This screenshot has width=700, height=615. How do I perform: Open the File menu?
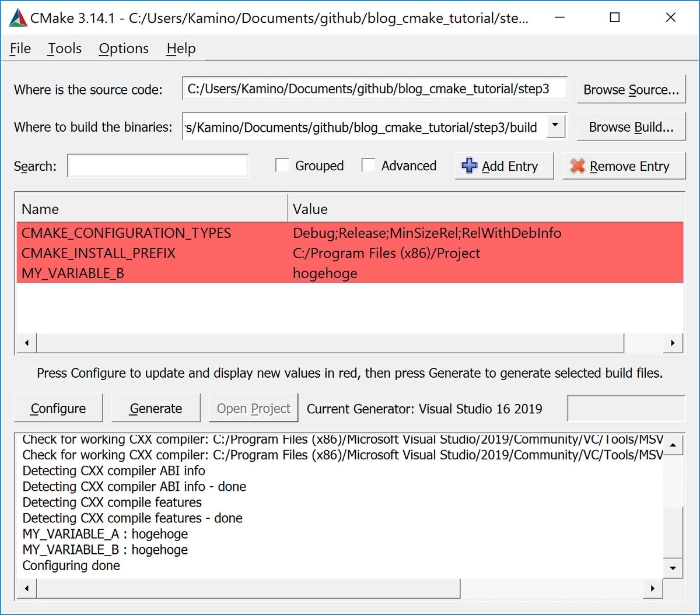pos(20,48)
